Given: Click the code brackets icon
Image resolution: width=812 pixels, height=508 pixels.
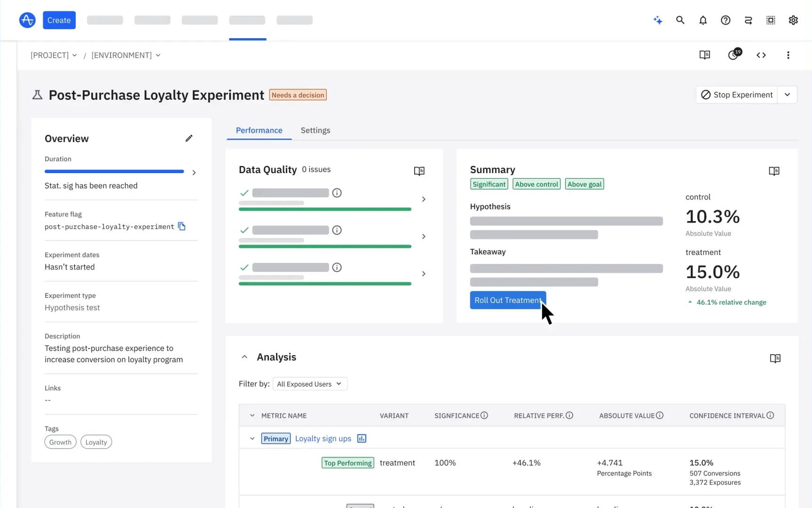Looking at the screenshot, I should point(761,55).
